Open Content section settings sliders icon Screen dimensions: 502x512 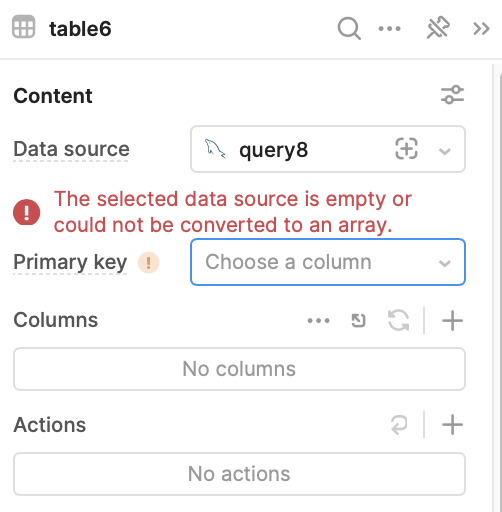point(452,95)
